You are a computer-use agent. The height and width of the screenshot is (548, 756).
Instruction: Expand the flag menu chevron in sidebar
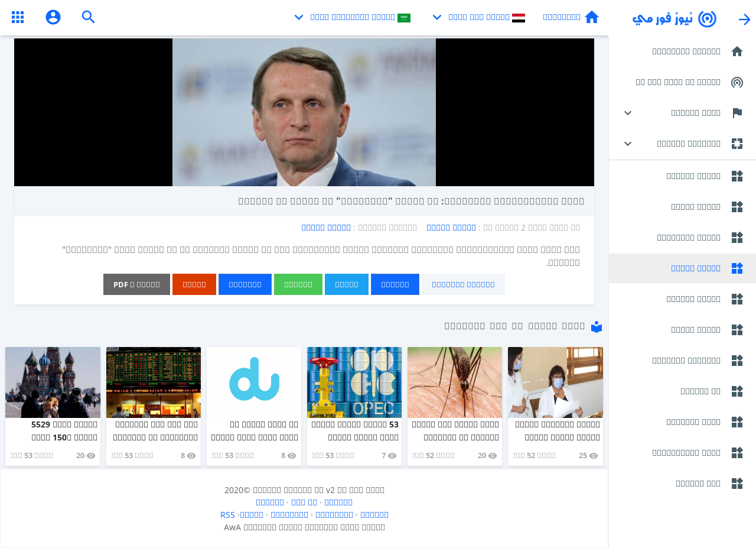click(628, 113)
